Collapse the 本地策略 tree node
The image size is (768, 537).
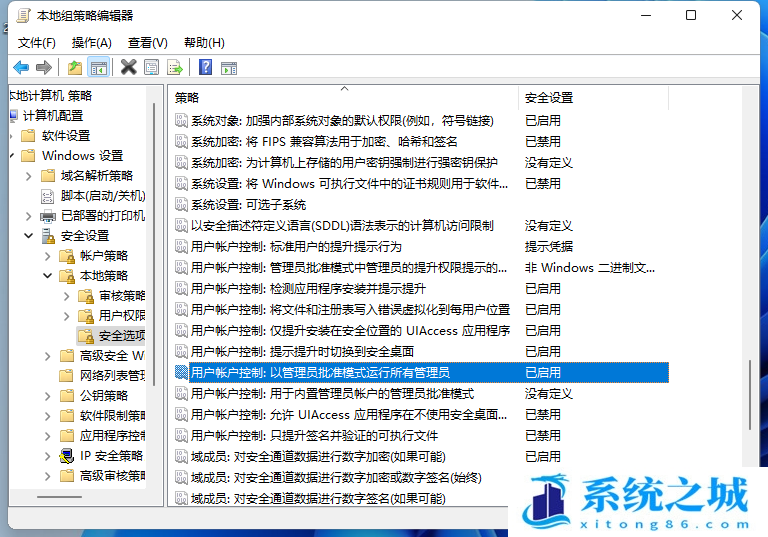[x=47, y=275]
